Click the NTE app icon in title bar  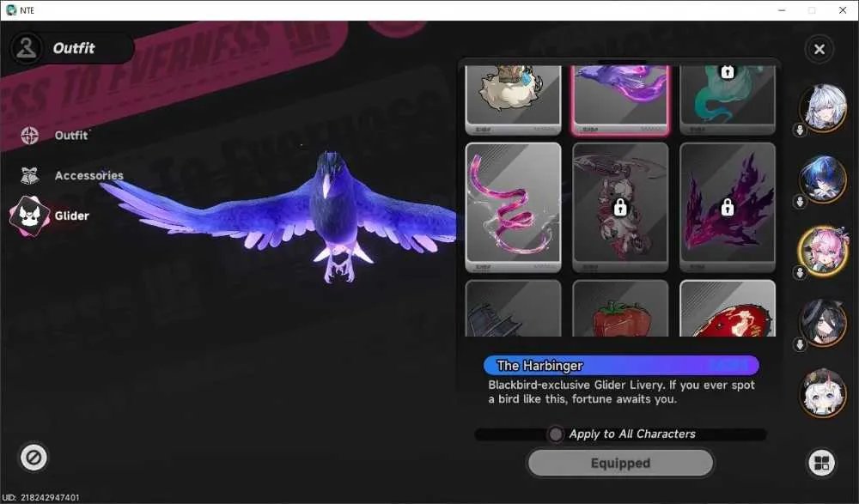pos(11,9)
